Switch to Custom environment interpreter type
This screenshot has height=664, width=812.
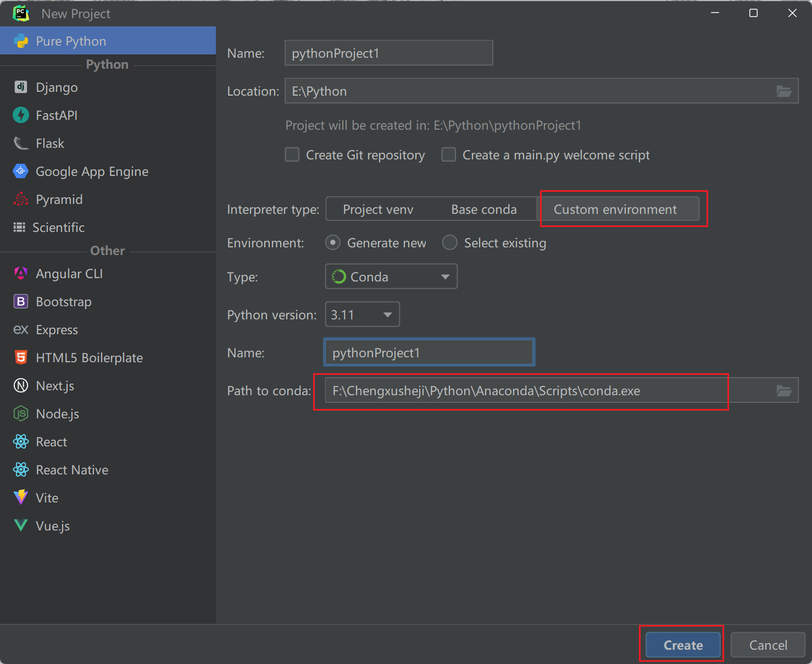[618, 209]
